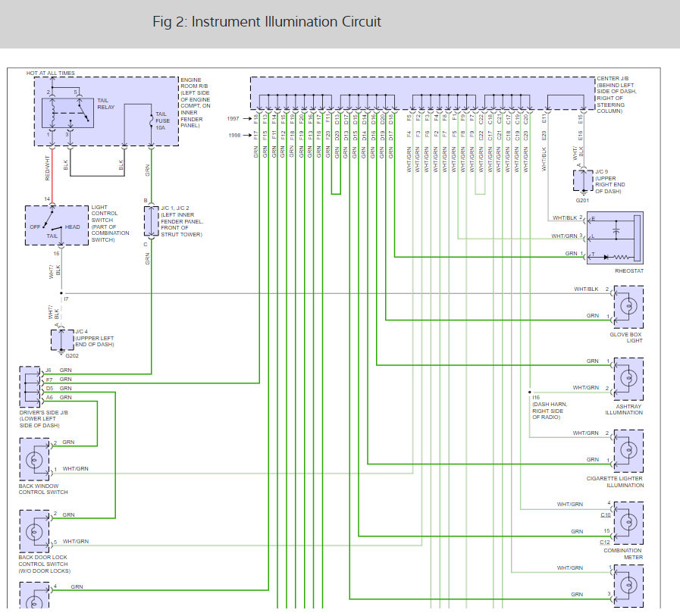Click the arrow next to 1997
The width and height of the screenshot is (680, 616).
247,118
